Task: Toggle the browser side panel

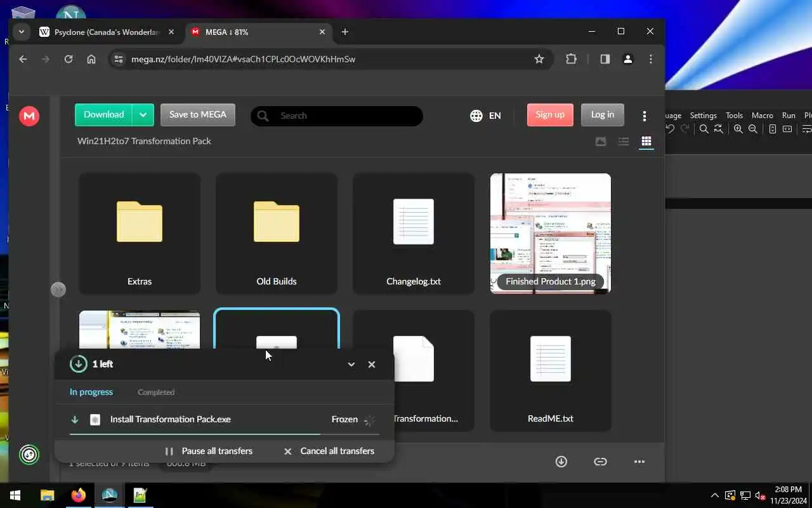Action: pyautogui.click(x=605, y=59)
